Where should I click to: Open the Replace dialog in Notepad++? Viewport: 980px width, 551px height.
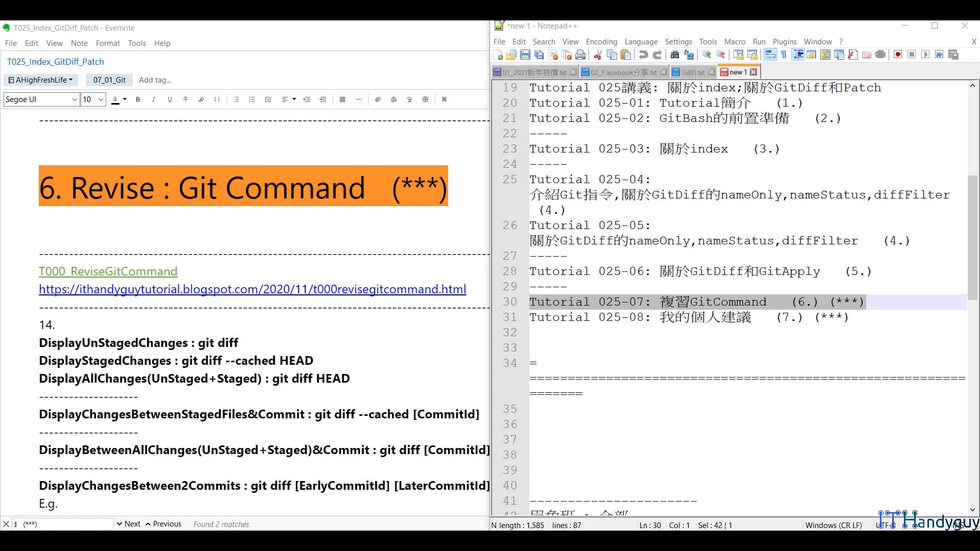click(x=689, y=55)
